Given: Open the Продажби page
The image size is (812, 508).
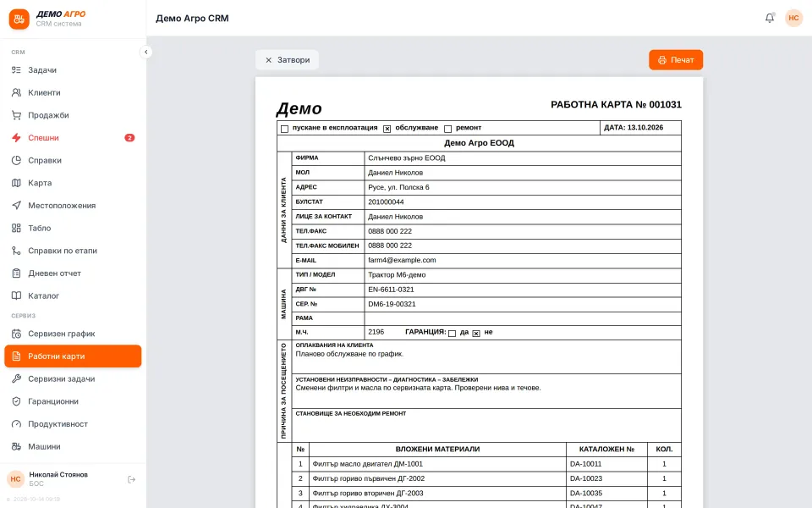Looking at the screenshot, I should coord(73,115).
